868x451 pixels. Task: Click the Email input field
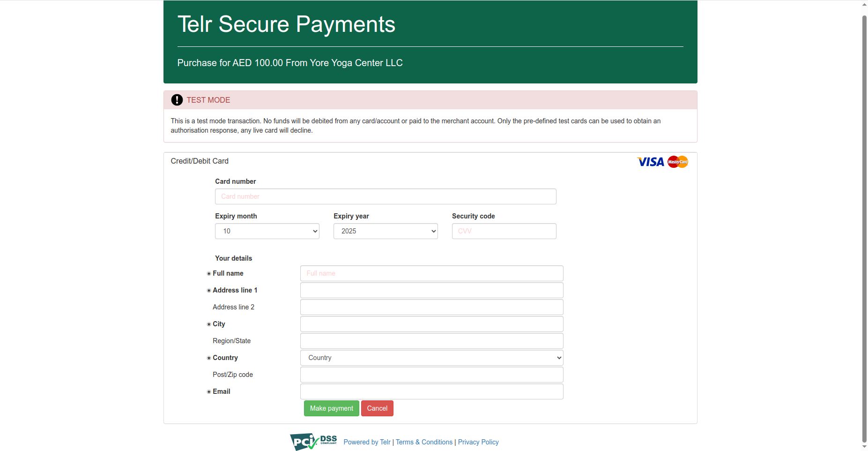coord(431,391)
